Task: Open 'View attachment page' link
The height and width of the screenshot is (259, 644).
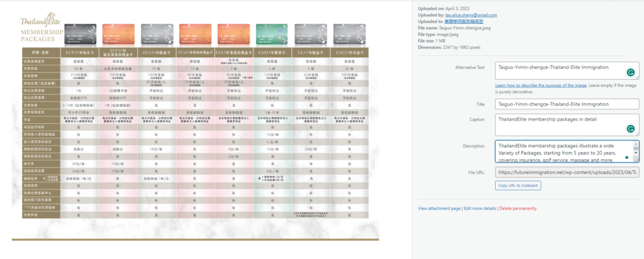Action: [x=439, y=209]
